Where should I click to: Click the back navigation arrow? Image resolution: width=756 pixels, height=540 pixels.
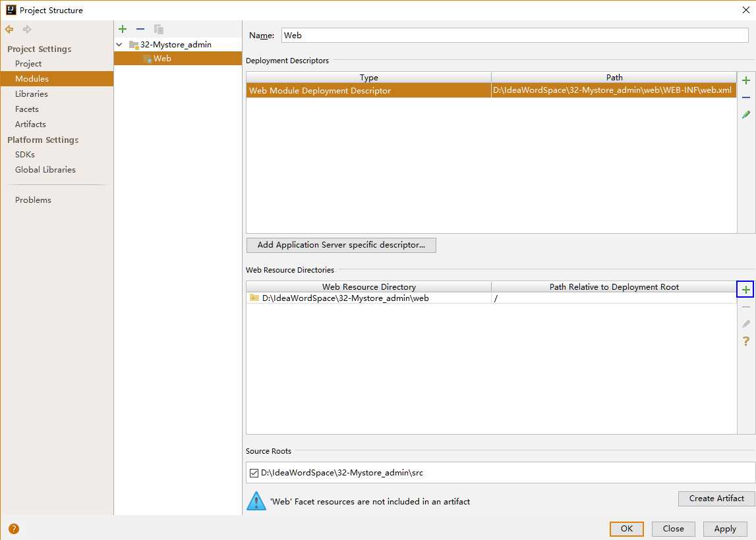(9, 30)
